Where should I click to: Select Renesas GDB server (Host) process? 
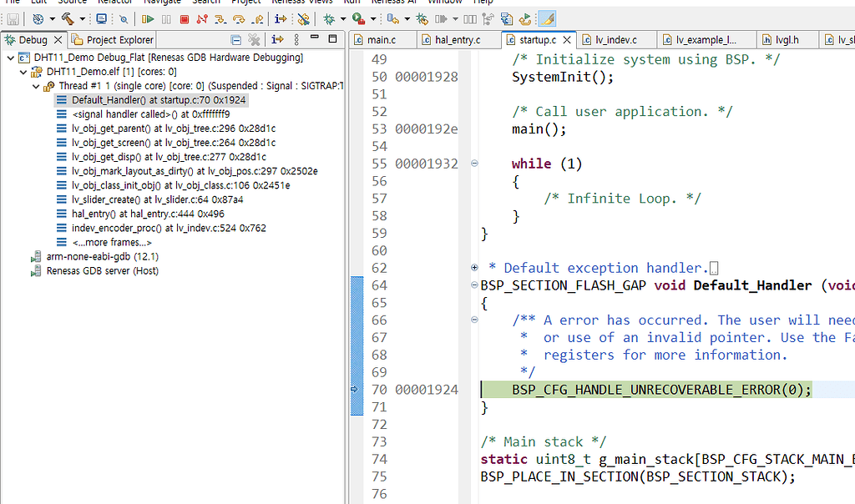(x=103, y=271)
